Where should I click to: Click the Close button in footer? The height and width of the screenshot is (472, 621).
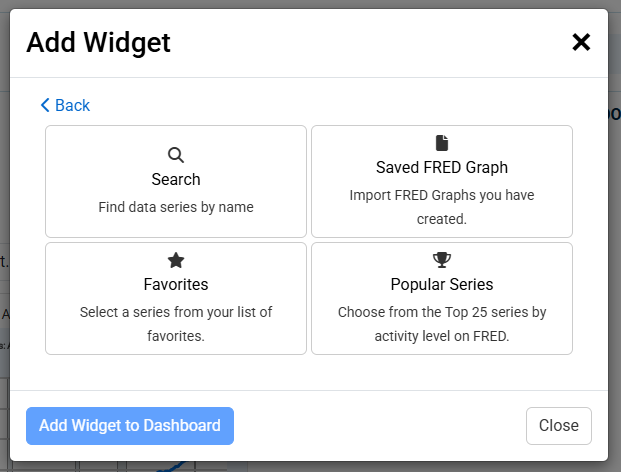pyautogui.click(x=558, y=426)
